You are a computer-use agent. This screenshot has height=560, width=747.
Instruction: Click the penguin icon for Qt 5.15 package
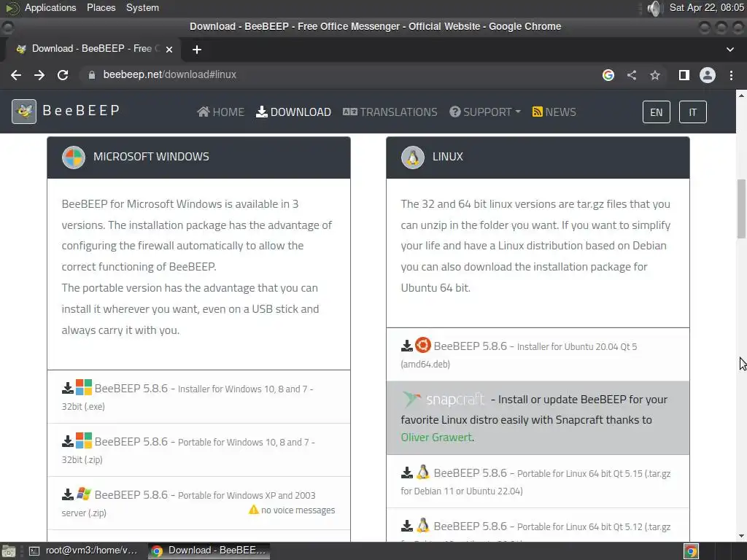(422, 472)
